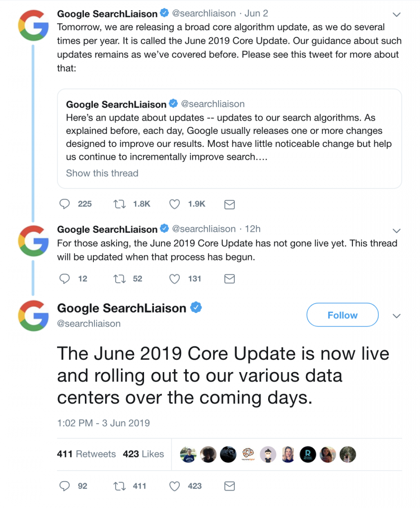Open the first tweet's options chevron
The width and height of the screenshot is (420, 508).
pos(396,14)
